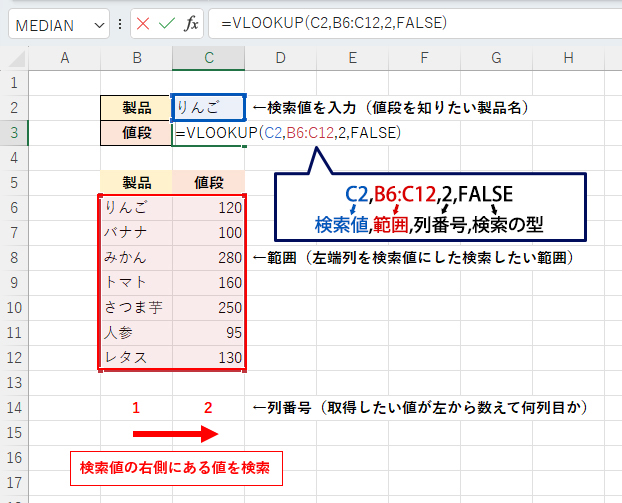The width and height of the screenshot is (622, 503).
Task: Select row 14 header
Action: (x=13, y=408)
